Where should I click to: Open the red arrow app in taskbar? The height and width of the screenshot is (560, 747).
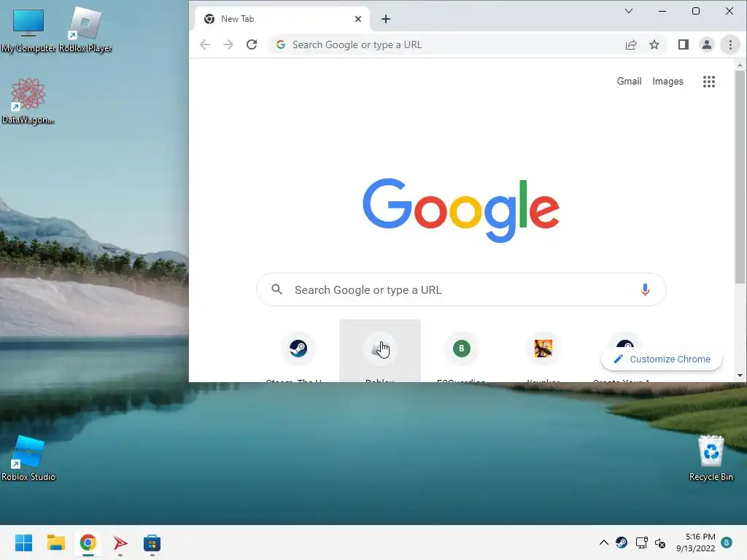coord(120,542)
